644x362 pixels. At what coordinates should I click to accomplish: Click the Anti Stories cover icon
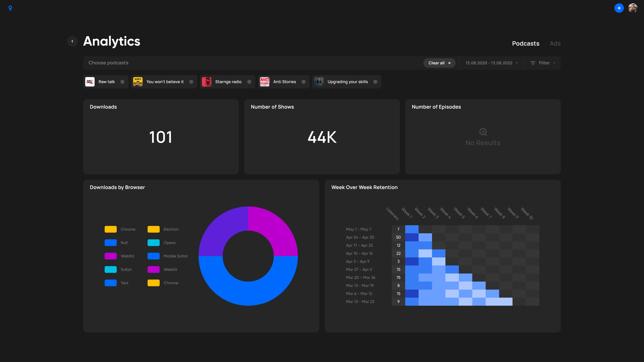point(264,82)
